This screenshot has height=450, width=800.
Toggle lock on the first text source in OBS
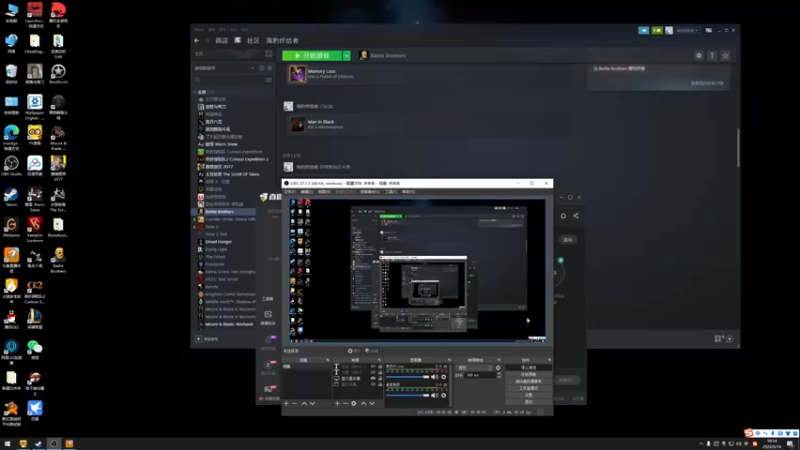click(x=380, y=366)
